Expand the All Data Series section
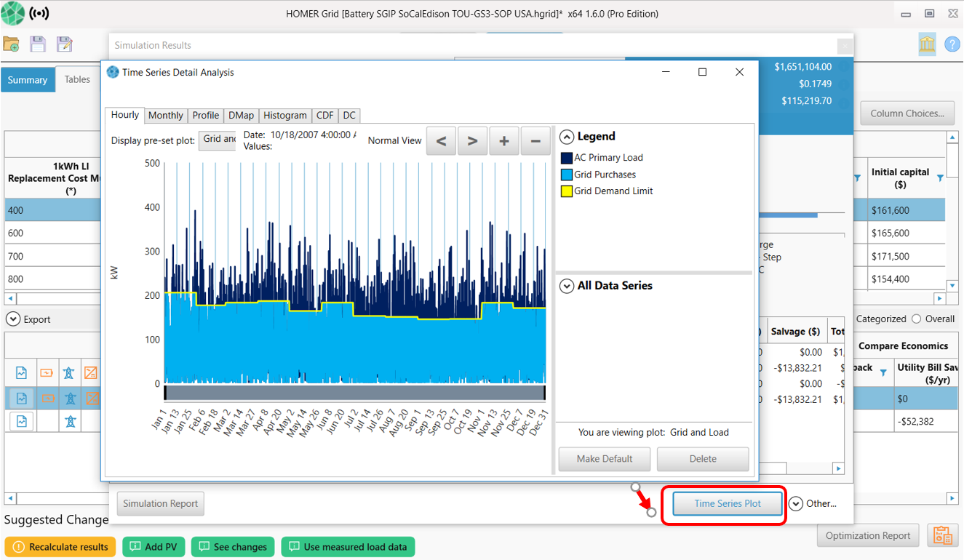 pyautogui.click(x=567, y=286)
